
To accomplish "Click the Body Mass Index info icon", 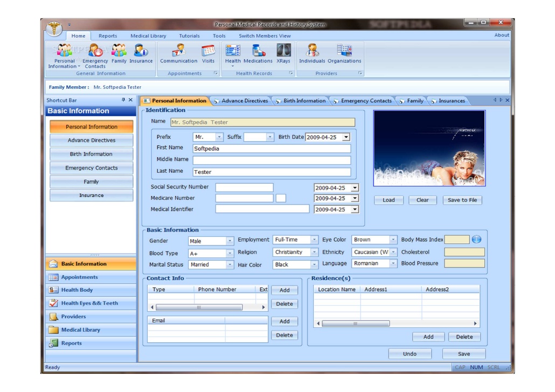I will (x=476, y=240).
